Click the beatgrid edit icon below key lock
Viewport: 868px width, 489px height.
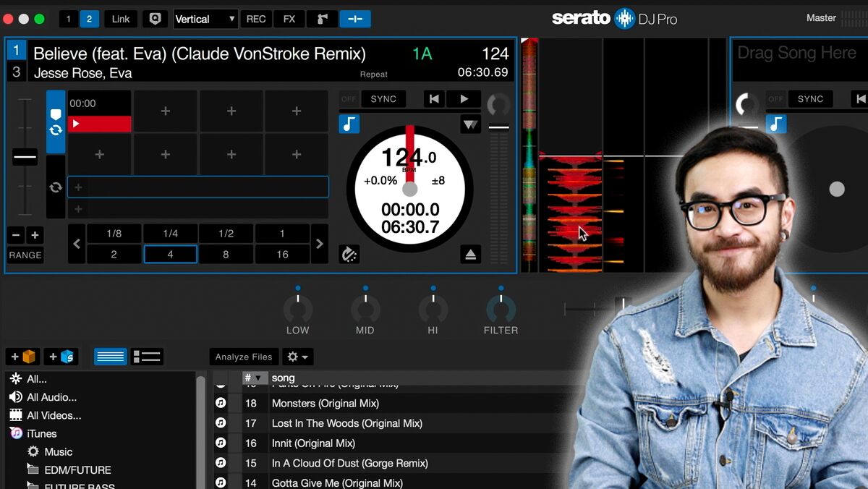tap(349, 254)
